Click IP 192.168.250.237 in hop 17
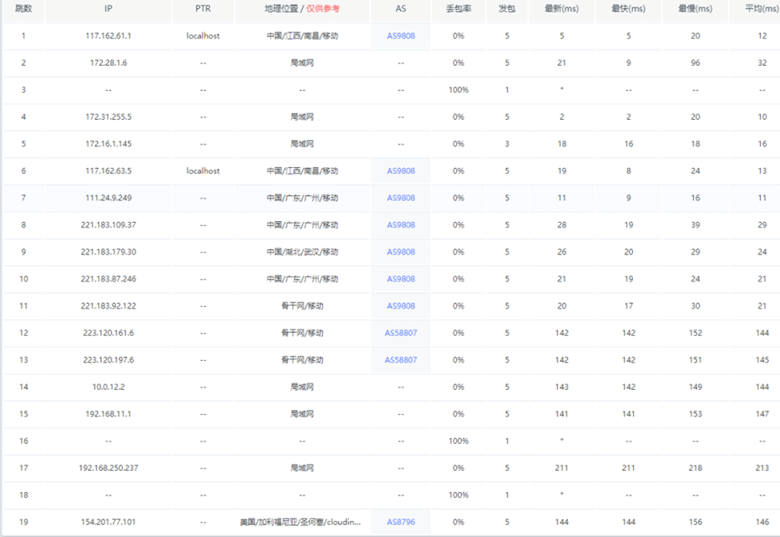Viewport: 780px width, 537px height. pyautogui.click(x=108, y=468)
